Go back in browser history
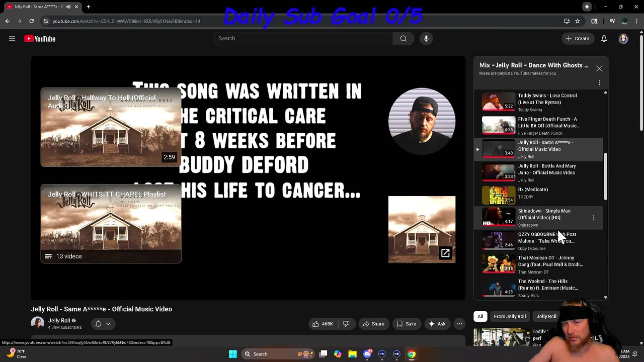The height and width of the screenshot is (362, 644). 8,21
